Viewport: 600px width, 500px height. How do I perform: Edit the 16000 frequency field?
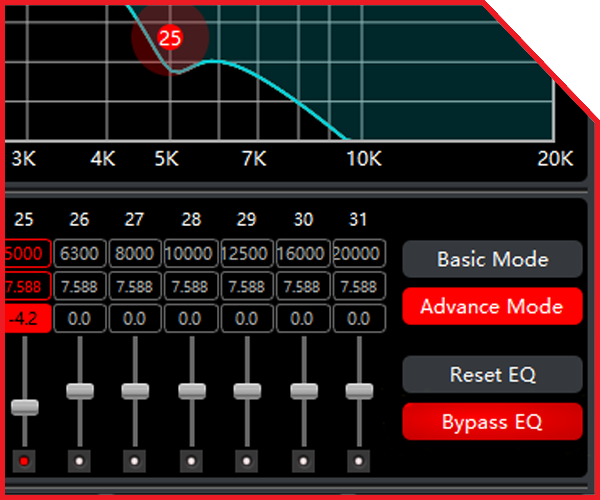pyautogui.click(x=303, y=253)
